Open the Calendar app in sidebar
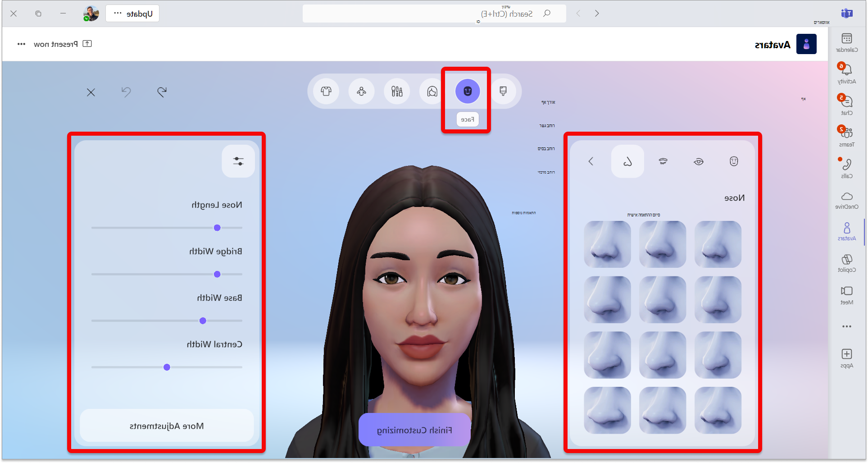Screen dimensions: 868x463 [846, 42]
